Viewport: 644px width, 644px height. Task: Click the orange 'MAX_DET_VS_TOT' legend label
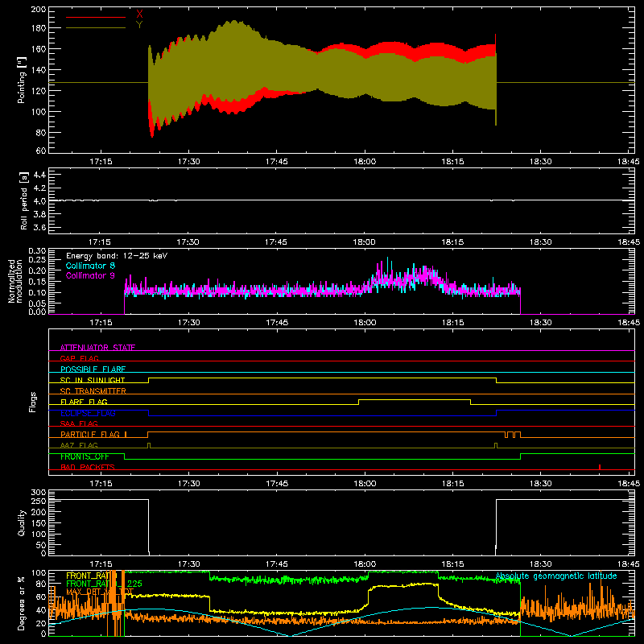[x=100, y=592]
